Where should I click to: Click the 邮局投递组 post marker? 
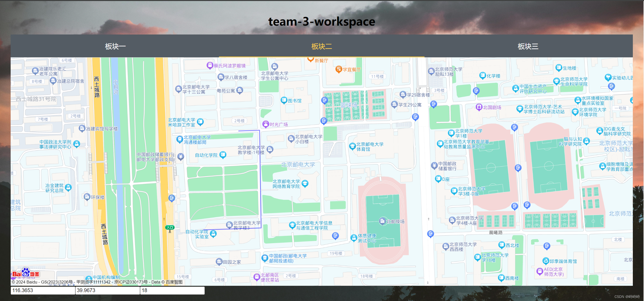(x=265, y=258)
